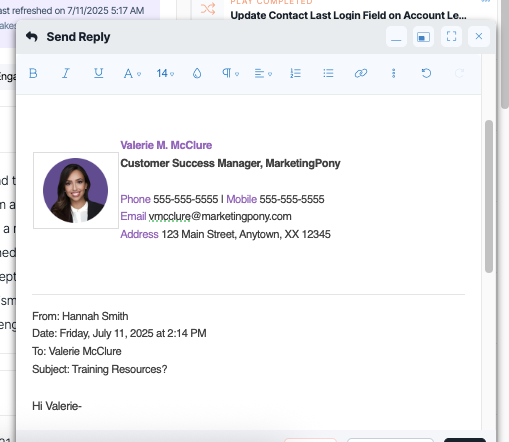Expand Send Reply to full screen
This screenshot has width=509, height=442.
click(451, 37)
